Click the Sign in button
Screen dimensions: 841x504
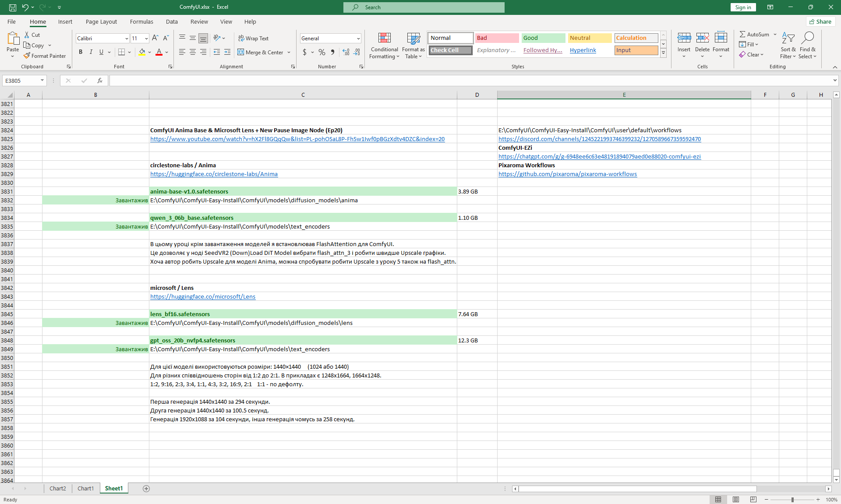pyautogui.click(x=743, y=7)
